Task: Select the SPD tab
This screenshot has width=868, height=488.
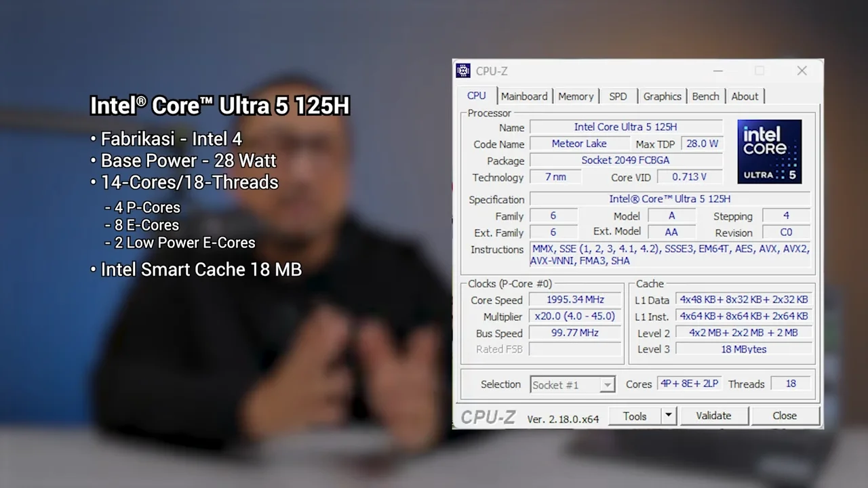Action: pos(618,96)
